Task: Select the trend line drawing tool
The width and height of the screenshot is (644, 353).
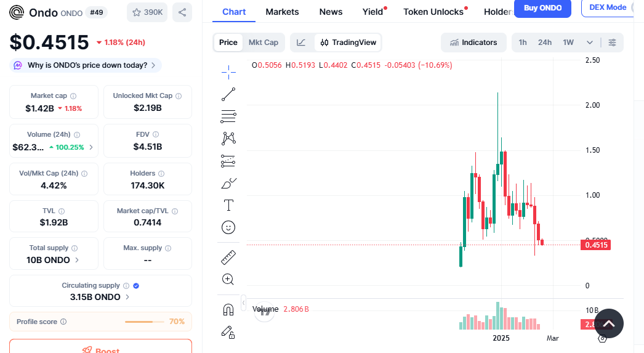Action: coord(228,94)
